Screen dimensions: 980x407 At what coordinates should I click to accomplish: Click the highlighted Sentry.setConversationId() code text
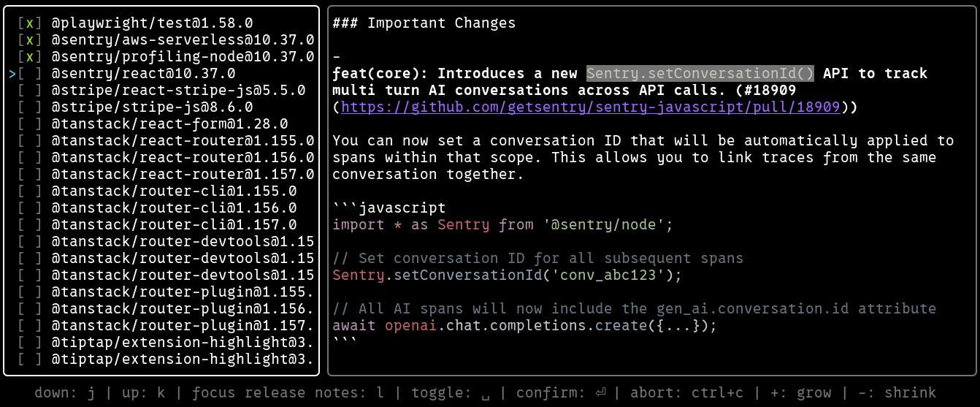pyautogui.click(x=700, y=74)
